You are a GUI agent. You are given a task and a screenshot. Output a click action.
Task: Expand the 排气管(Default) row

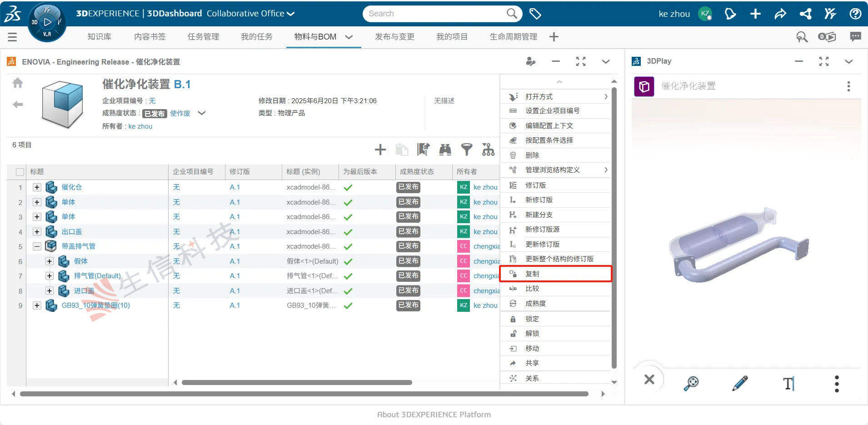[x=50, y=276]
